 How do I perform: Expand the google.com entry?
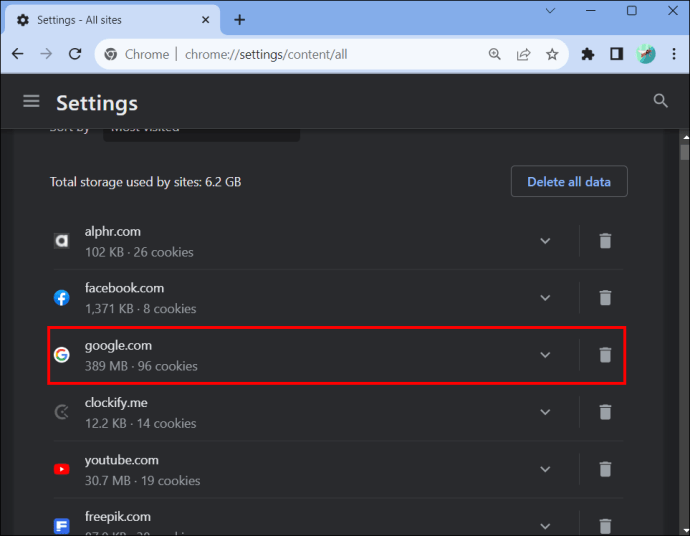tap(545, 355)
